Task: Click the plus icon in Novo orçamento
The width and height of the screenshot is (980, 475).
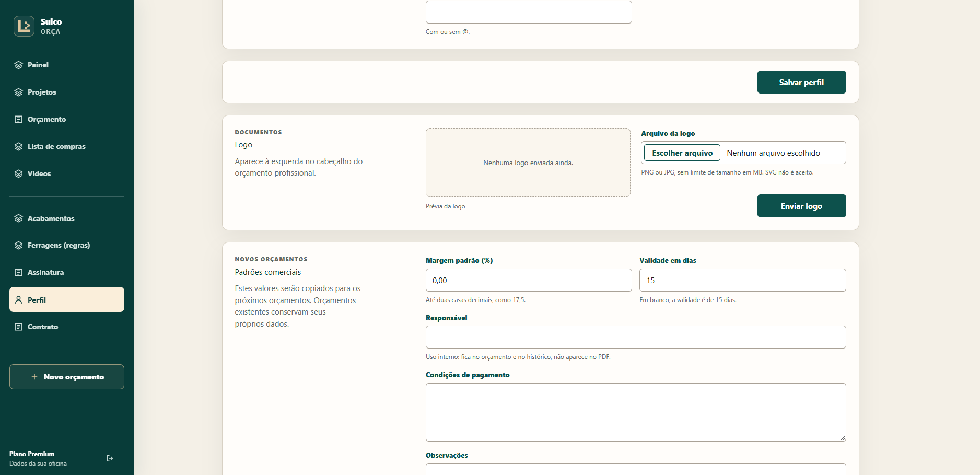Action: coord(34,377)
